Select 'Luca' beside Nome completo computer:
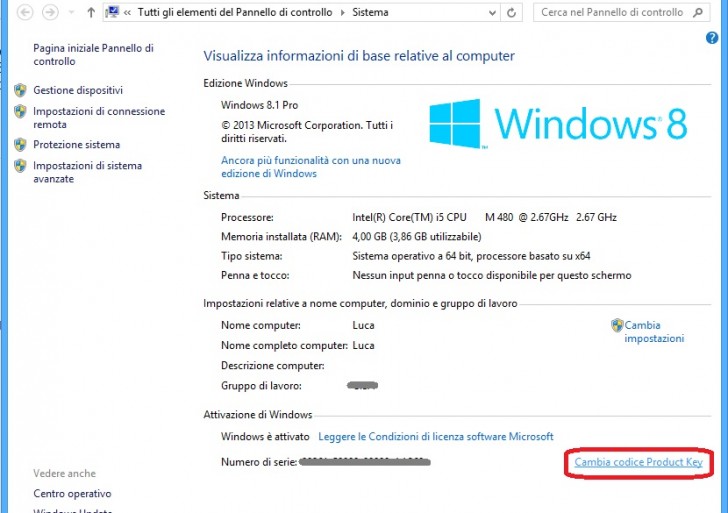Screen dimensions: 728x513 pos(364,345)
